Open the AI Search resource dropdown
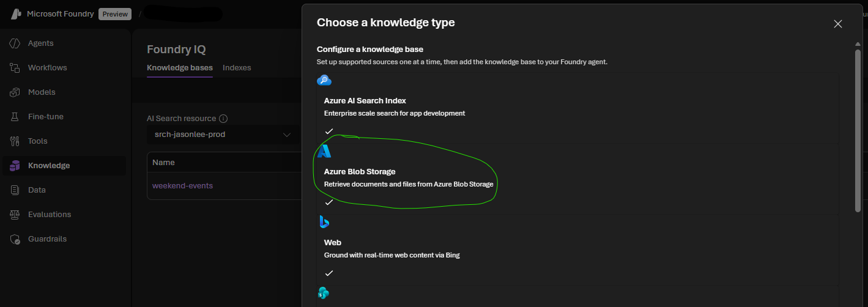Image resolution: width=868 pixels, height=307 pixels. [x=223, y=135]
